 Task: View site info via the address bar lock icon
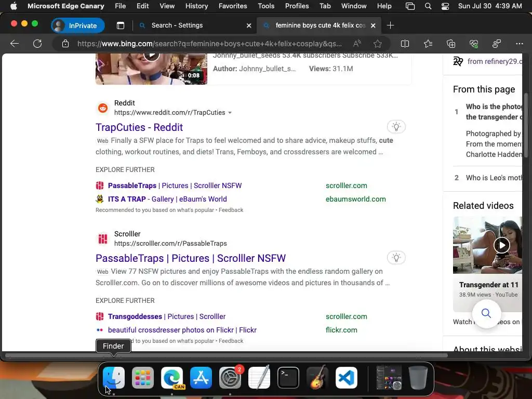65,44
